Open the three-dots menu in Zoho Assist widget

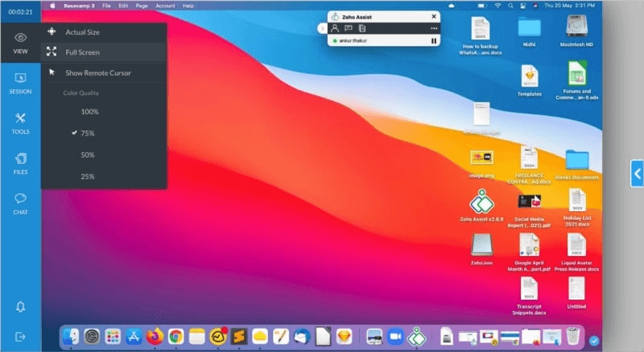coord(434,28)
